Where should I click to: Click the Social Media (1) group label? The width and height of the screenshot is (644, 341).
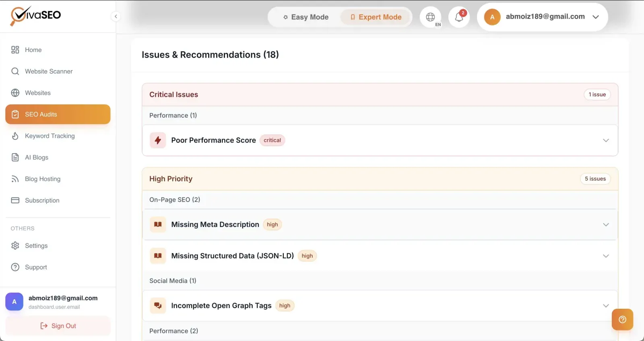173,281
